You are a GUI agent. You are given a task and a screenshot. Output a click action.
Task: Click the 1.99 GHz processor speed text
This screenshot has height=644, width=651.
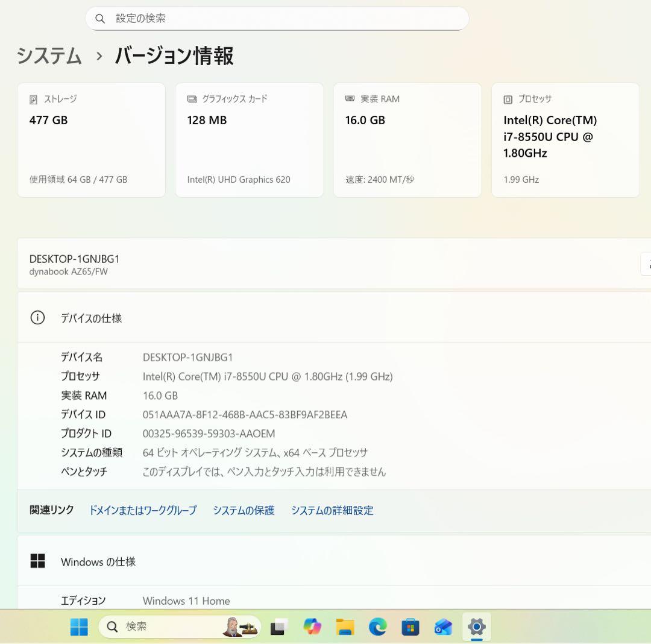pyautogui.click(x=521, y=179)
